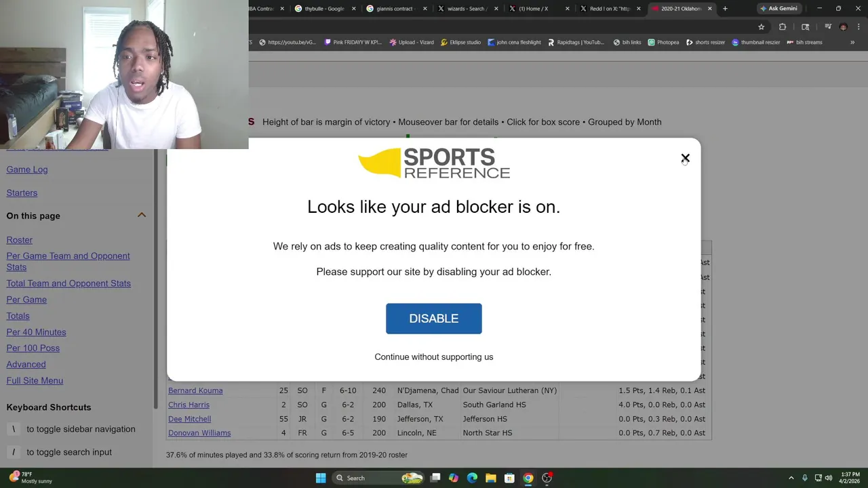868x488 pixels.
Task: Collapse the On this page section
Action: click(142, 215)
